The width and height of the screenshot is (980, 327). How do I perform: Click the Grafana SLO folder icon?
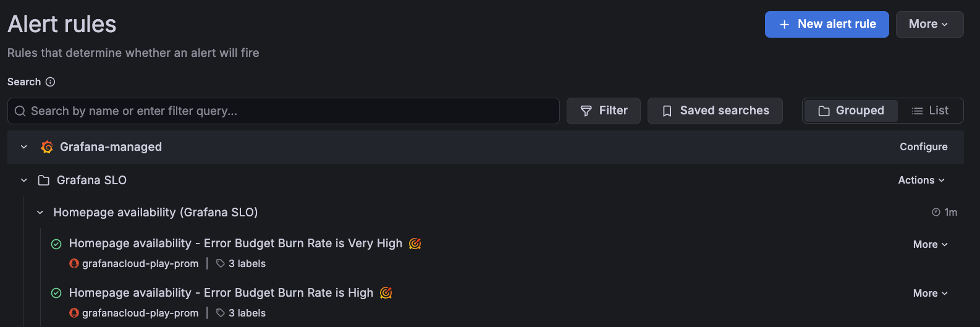pos(44,180)
